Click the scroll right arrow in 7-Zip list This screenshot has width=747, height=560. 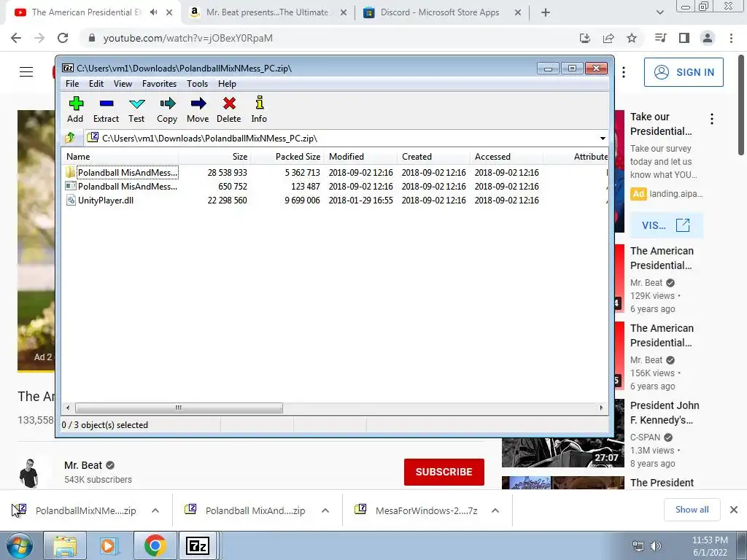tap(601, 408)
